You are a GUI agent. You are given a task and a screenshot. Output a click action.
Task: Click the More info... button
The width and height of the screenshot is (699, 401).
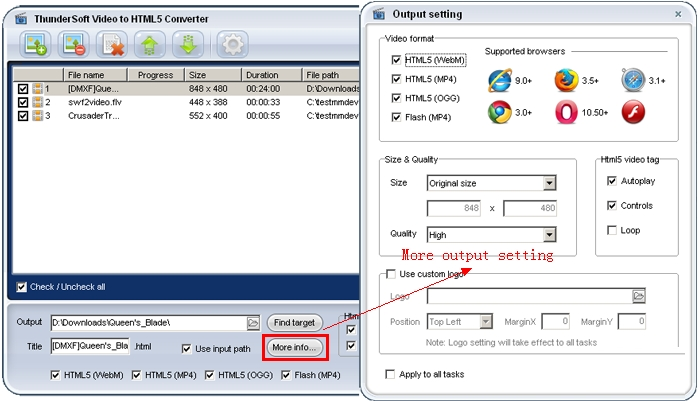(294, 348)
